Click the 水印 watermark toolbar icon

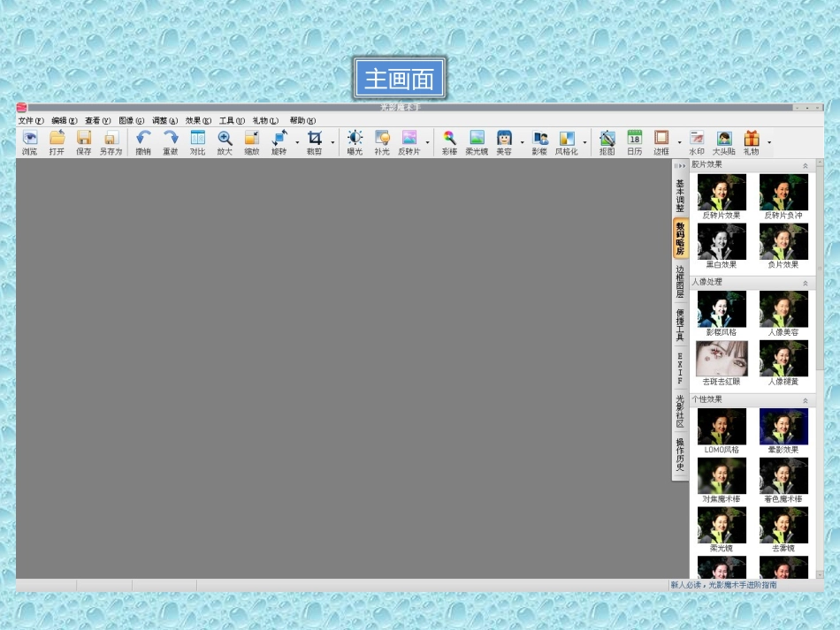697,142
